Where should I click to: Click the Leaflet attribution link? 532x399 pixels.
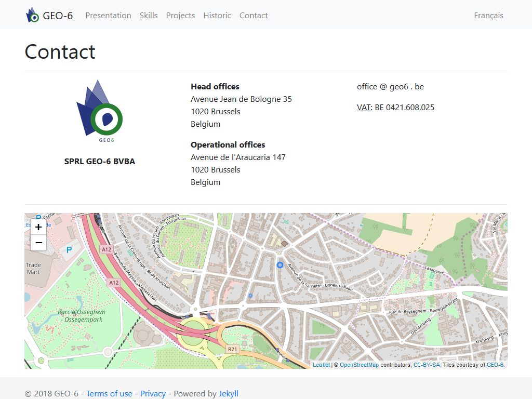(x=321, y=365)
